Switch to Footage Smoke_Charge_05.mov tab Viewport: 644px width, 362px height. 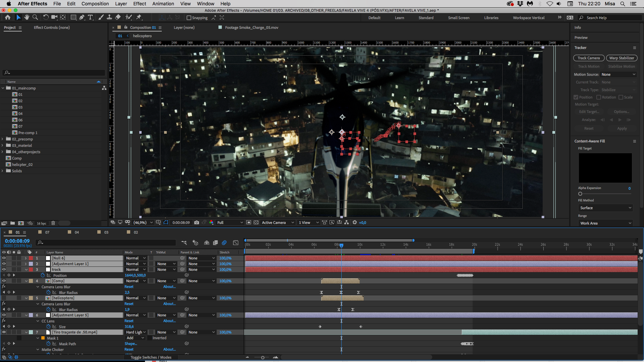(251, 27)
